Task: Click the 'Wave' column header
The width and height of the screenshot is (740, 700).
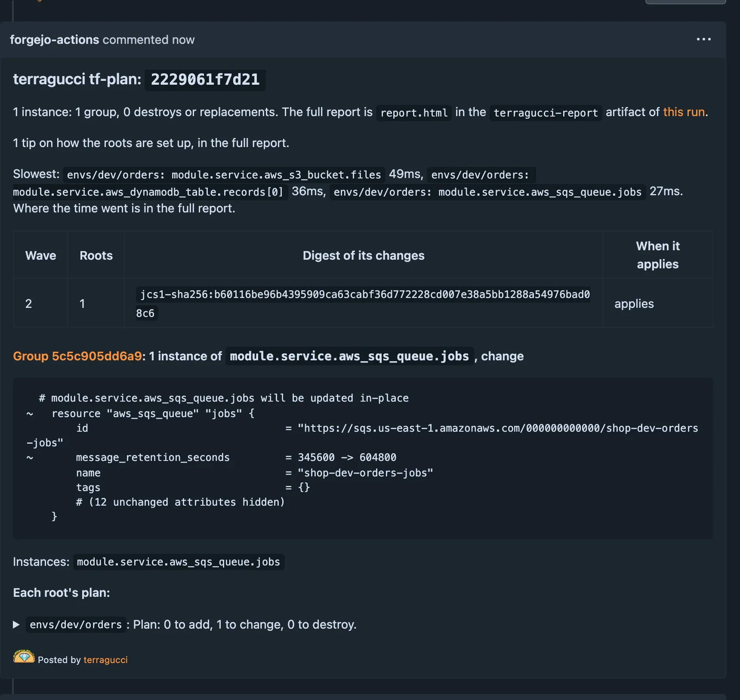Action: pos(41,255)
